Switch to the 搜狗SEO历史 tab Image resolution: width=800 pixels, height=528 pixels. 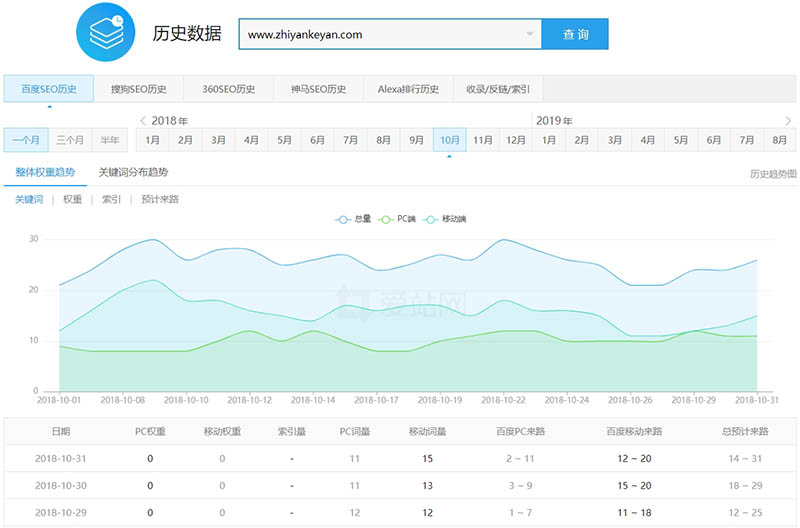click(139, 89)
